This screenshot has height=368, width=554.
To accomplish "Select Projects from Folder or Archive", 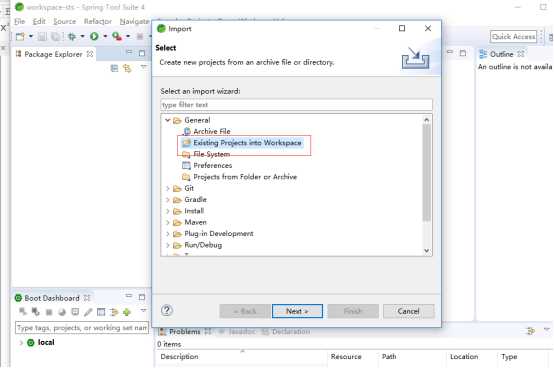I will (x=245, y=177).
